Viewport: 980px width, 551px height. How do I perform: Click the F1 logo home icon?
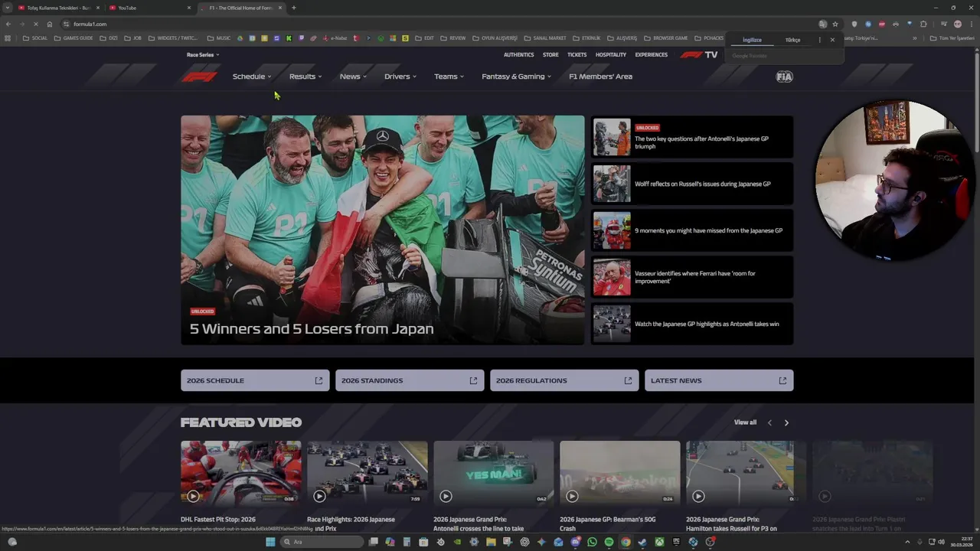point(199,77)
